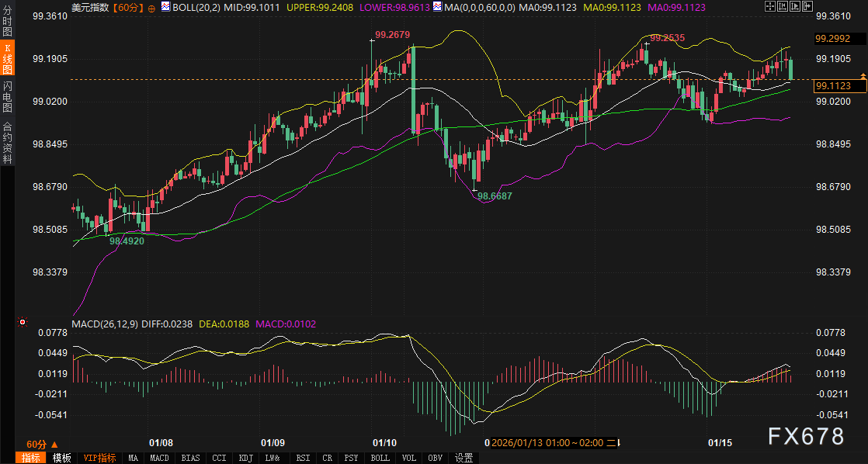
Task: Click the red sun icon above MACD panel
Action: point(23,321)
